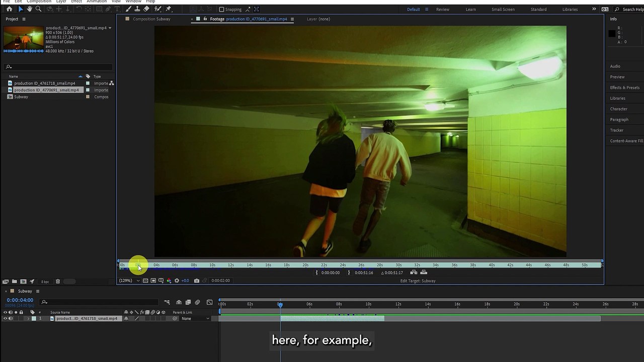Toggle Frame Blending switch in timeline
Screen dimensions: 644x362
pyautogui.click(x=188, y=302)
